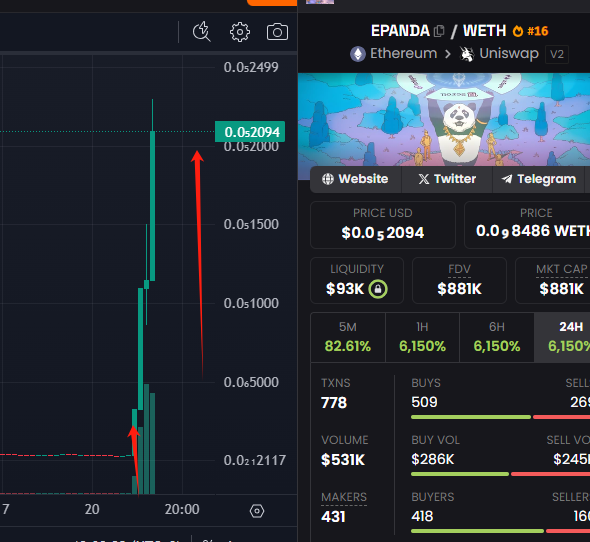
Task: Click the tallest green candlestick on chart
Action: 152,206
